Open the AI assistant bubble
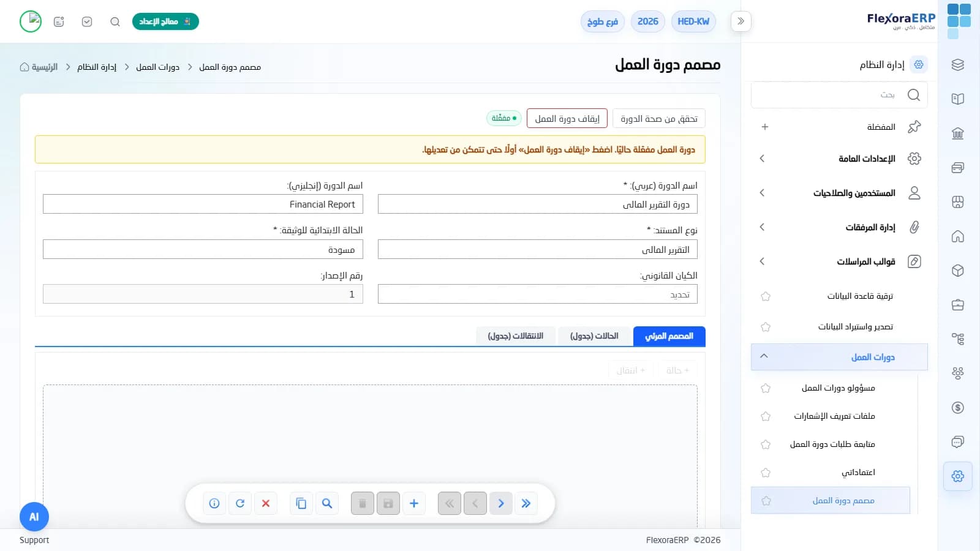The image size is (980, 551). (x=34, y=517)
